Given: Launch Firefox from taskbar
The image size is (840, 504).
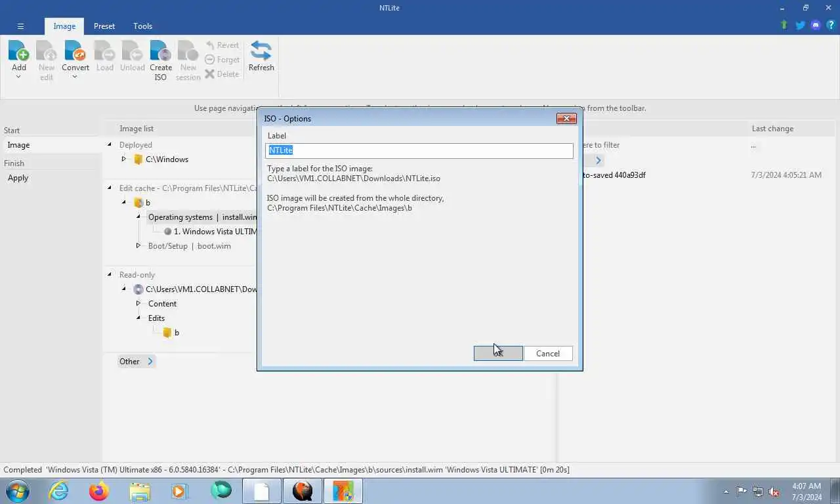Looking at the screenshot, I should [x=99, y=491].
